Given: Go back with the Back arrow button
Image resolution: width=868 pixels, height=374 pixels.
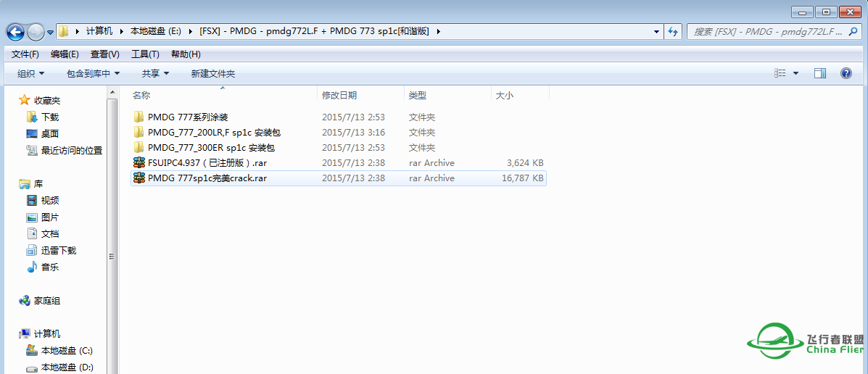Looking at the screenshot, I should click(15, 32).
